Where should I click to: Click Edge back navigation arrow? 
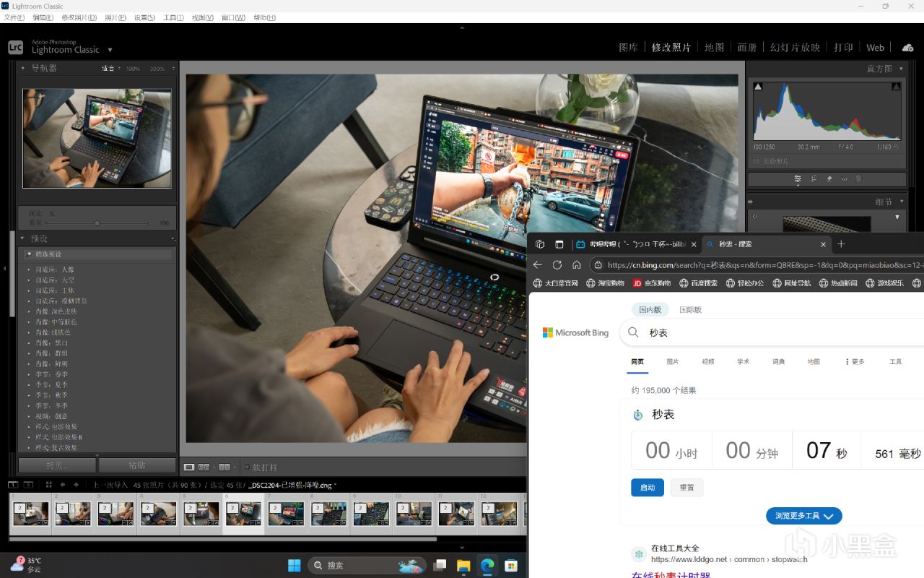(537, 265)
